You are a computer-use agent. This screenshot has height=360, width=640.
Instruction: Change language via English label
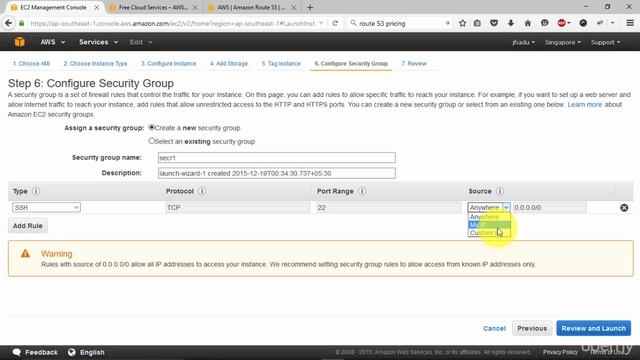(92, 352)
